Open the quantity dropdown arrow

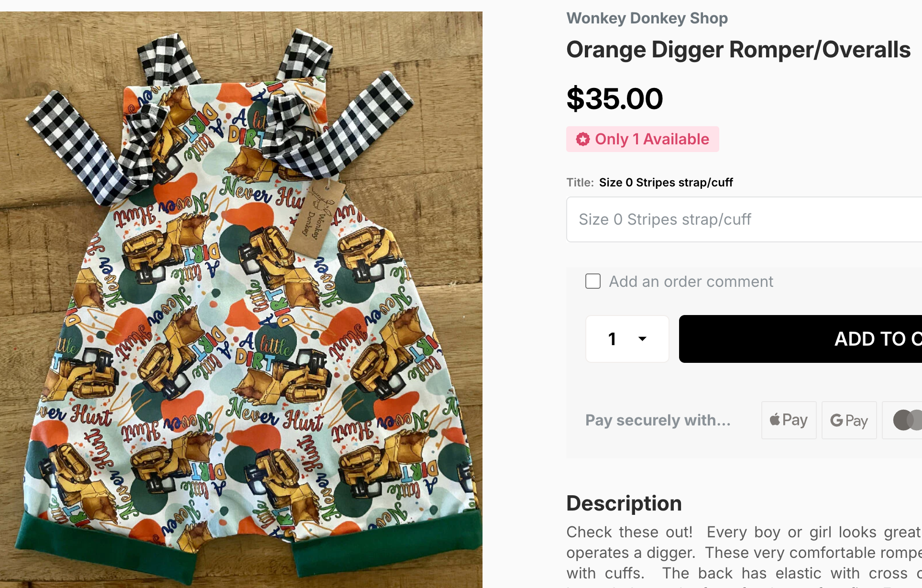pyautogui.click(x=642, y=339)
